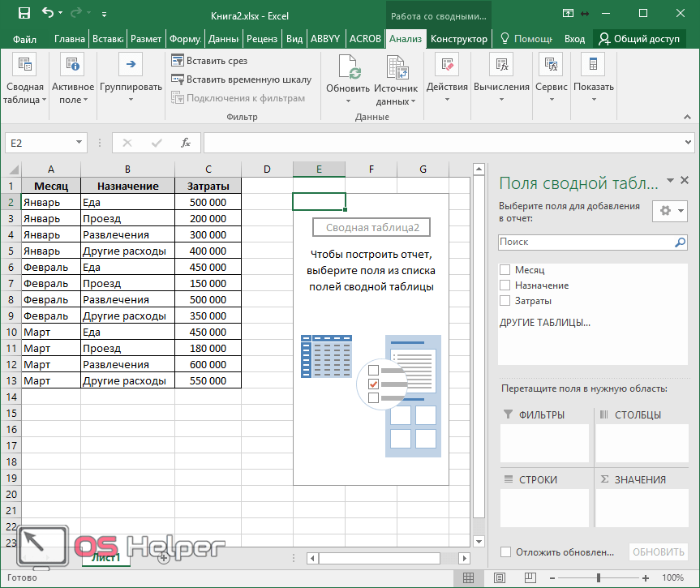Open the Источник данных icon
Screen dimensions: 700x588
pyautogui.click(x=396, y=68)
